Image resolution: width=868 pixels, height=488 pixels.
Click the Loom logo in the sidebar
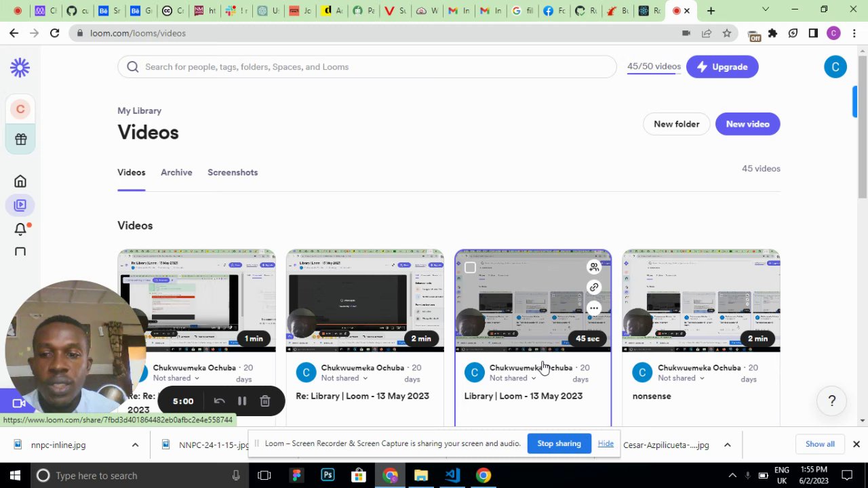[x=20, y=67]
